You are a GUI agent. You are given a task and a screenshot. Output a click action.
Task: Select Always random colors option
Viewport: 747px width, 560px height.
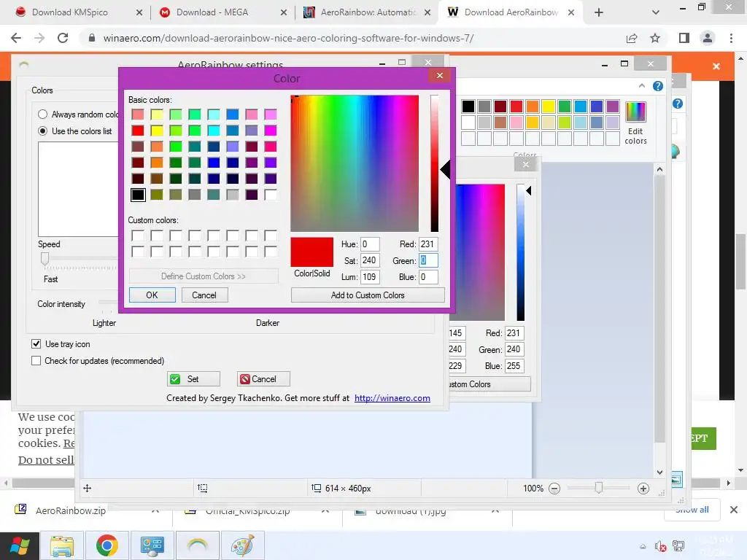42,114
